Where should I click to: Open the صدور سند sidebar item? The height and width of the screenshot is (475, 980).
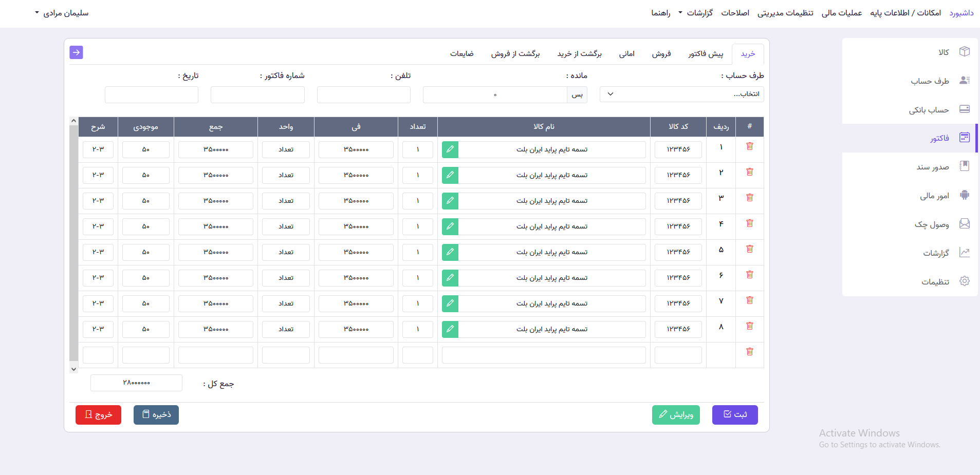933,167
